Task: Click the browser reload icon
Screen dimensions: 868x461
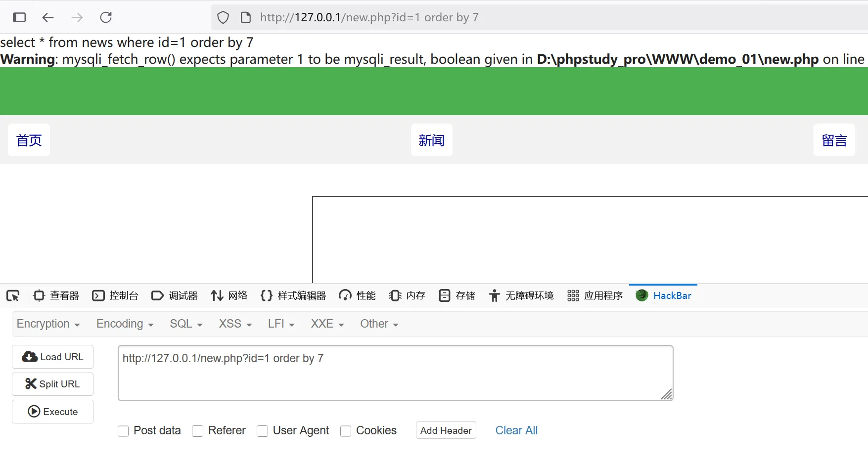Action: point(106,17)
